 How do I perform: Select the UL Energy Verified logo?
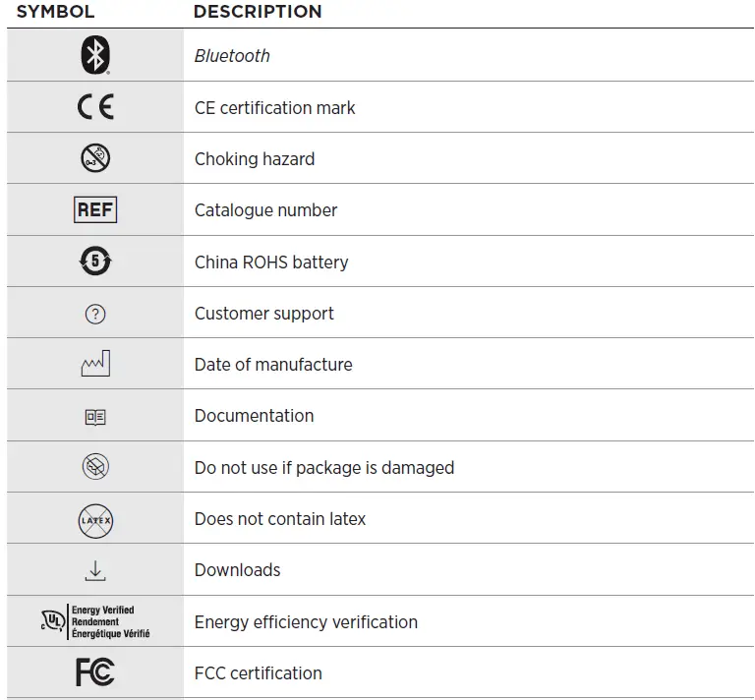[94, 622]
